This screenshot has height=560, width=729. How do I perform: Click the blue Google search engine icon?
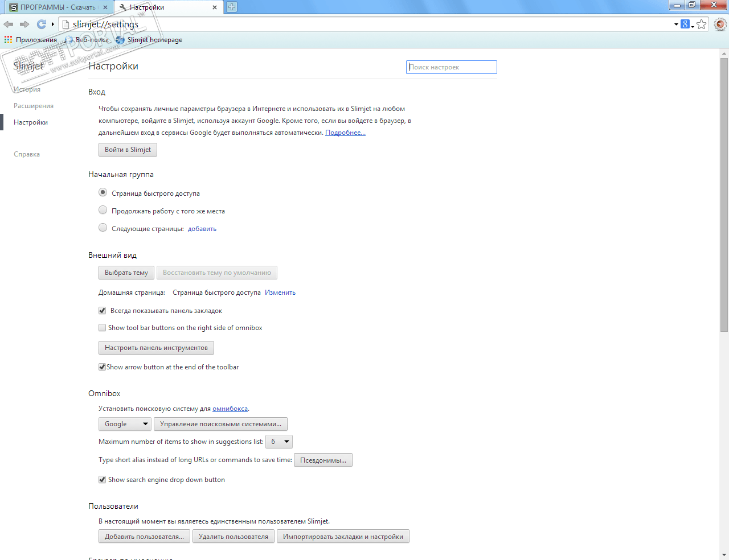pyautogui.click(x=685, y=24)
